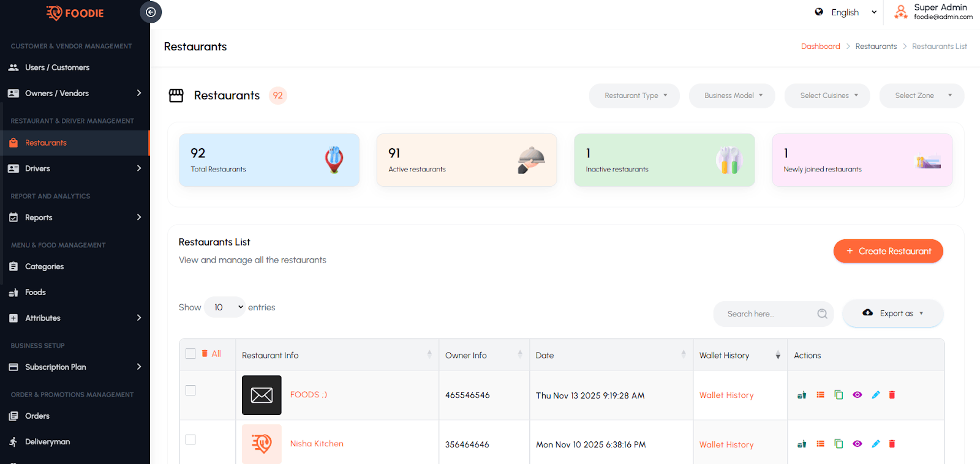Collapse the sidebar with the arrow button

tap(151, 12)
